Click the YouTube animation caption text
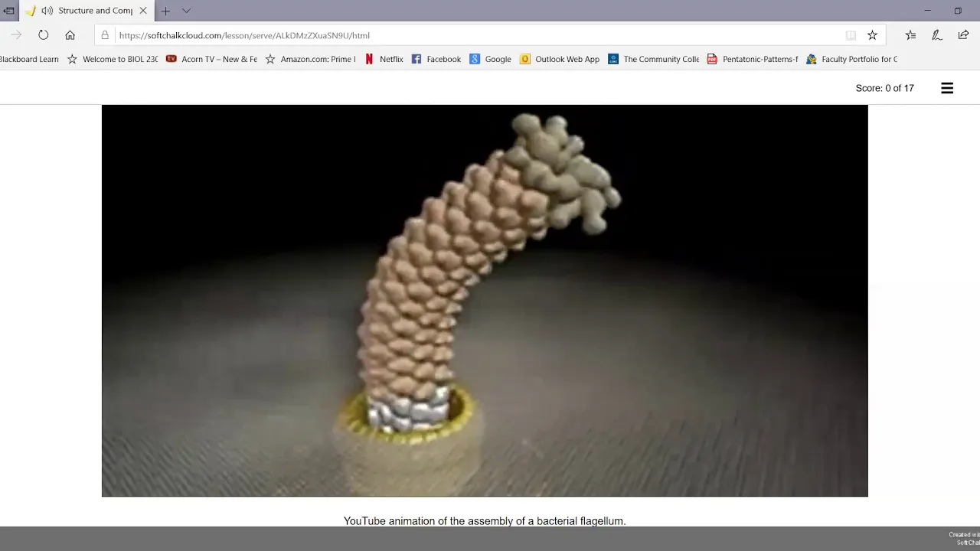The width and height of the screenshot is (980, 551). pyautogui.click(x=485, y=521)
